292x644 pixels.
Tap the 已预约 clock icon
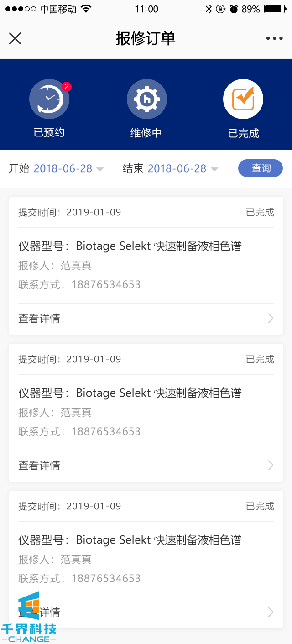coord(49,99)
